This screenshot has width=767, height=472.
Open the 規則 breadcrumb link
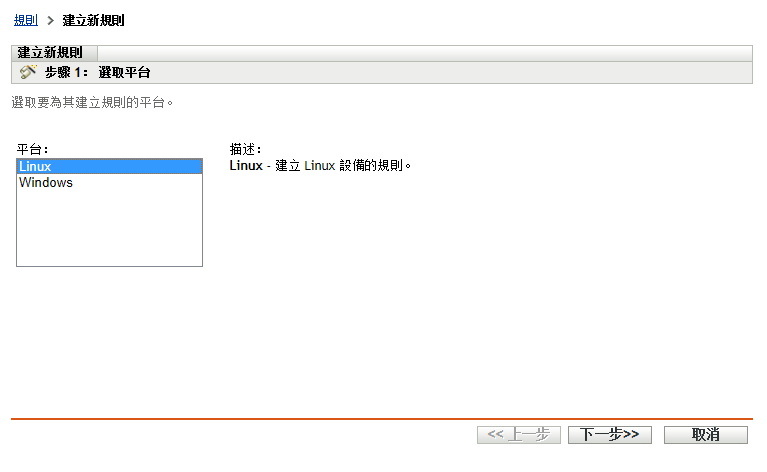click(x=25, y=21)
